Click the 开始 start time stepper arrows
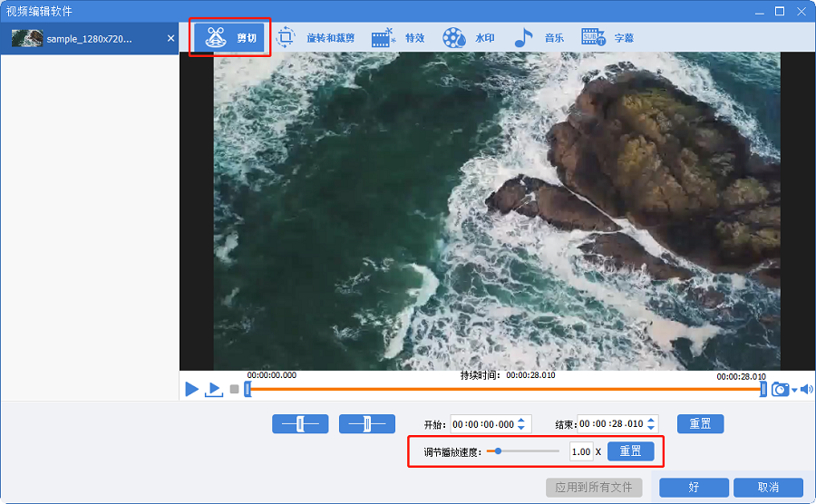The width and height of the screenshot is (816, 504). pos(521,423)
